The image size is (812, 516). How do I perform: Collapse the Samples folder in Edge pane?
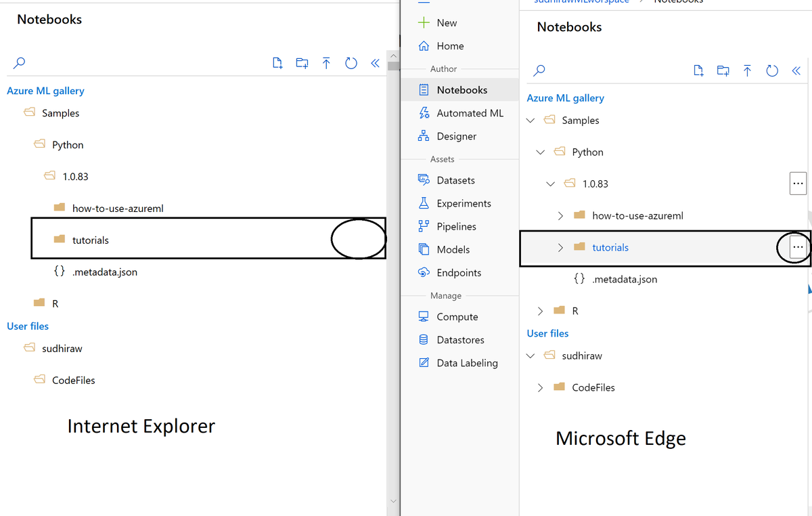pyautogui.click(x=531, y=121)
